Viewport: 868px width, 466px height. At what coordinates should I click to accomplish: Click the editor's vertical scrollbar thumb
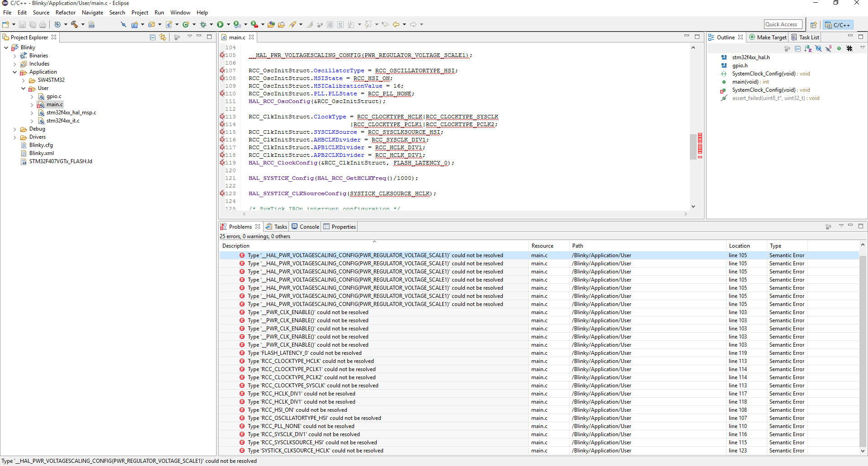(x=693, y=147)
